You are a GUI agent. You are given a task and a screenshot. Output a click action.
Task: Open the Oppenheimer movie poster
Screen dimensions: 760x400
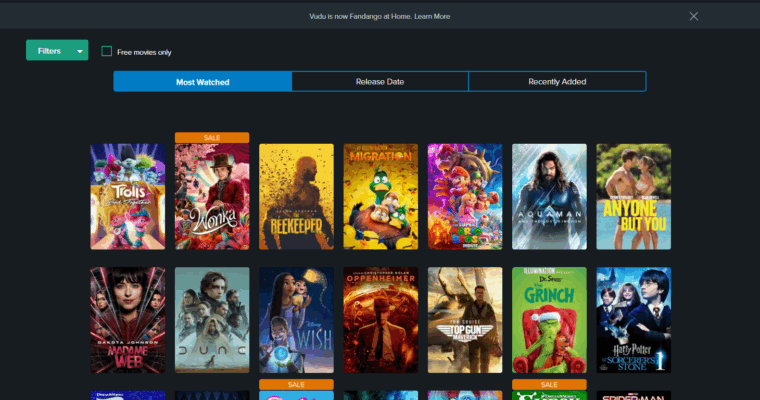pos(380,320)
